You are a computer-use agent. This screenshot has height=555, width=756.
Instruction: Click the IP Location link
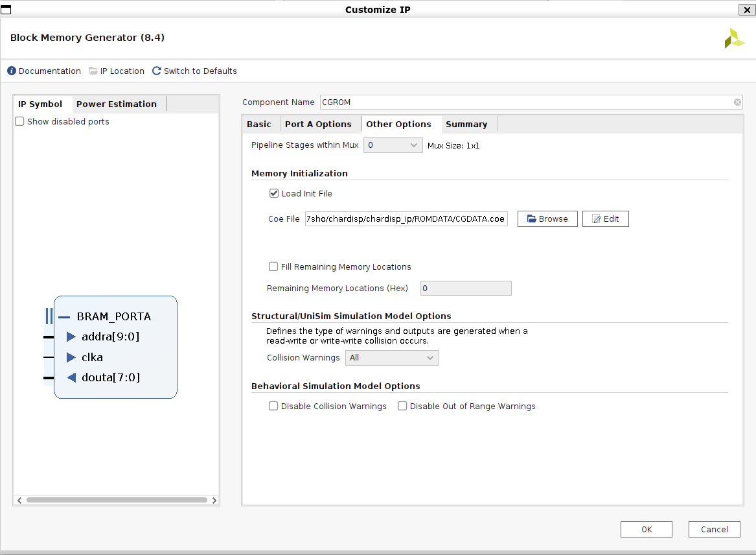[122, 71]
